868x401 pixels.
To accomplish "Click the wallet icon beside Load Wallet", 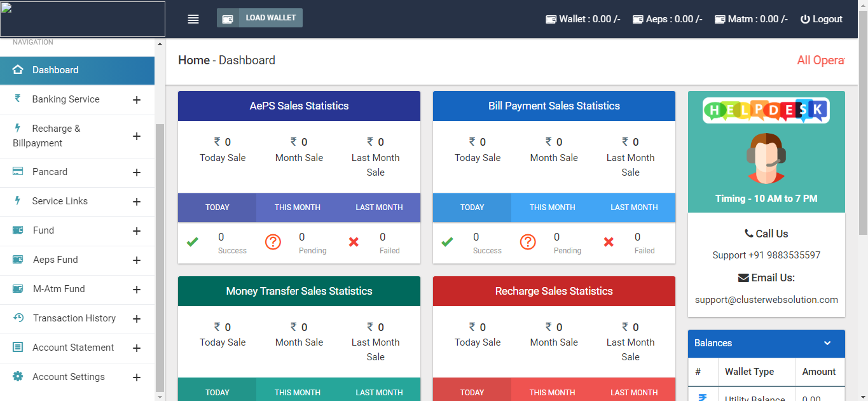I will point(227,18).
